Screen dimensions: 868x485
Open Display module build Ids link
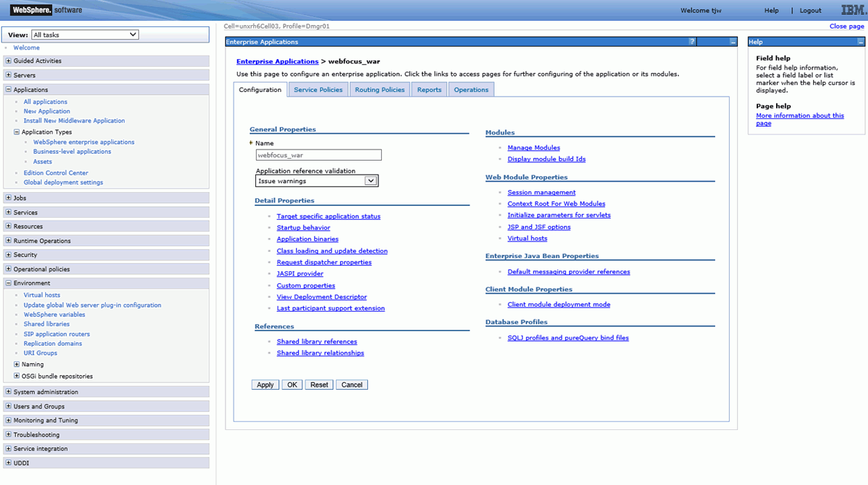coord(547,159)
